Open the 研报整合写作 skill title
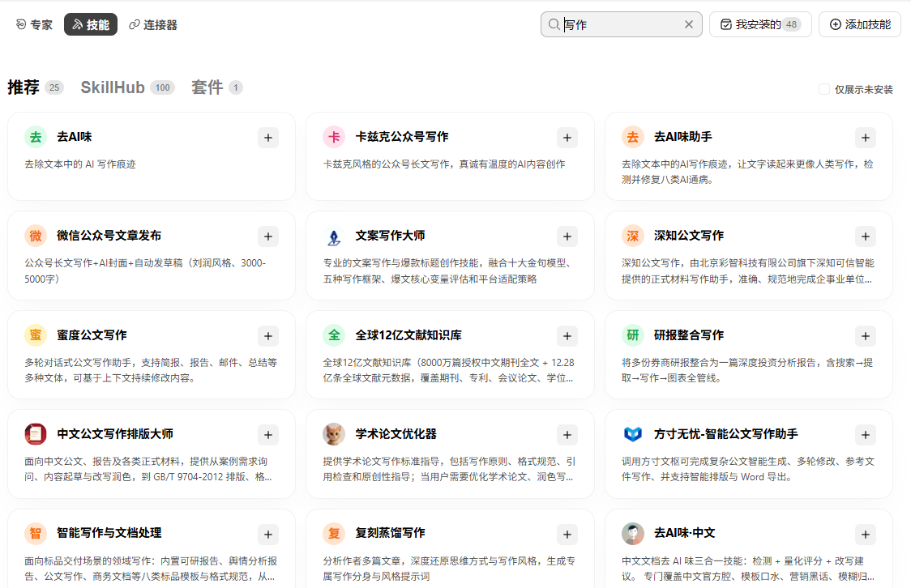 point(689,335)
